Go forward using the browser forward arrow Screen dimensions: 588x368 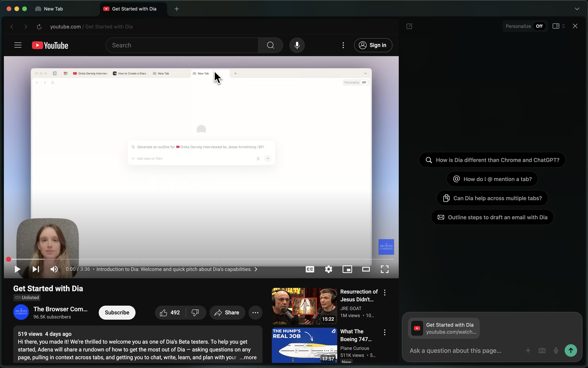pyautogui.click(x=26, y=27)
